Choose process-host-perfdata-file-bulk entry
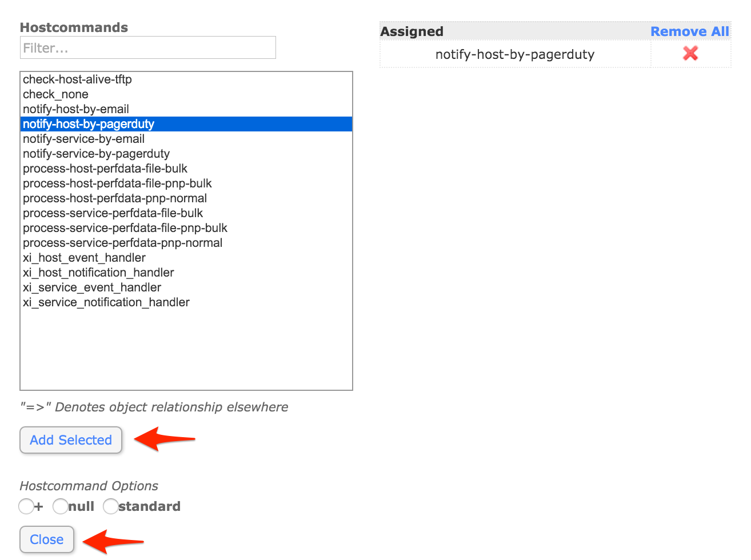The image size is (751, 560). pos(105,169)
